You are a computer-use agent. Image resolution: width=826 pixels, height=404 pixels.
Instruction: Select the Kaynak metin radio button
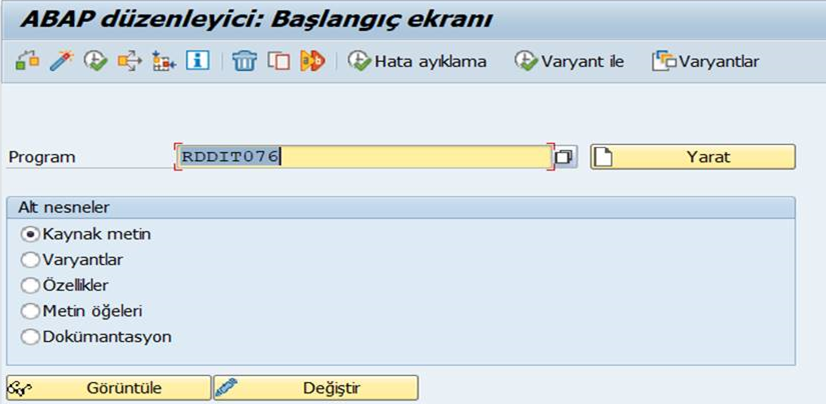tap(30, 234)
